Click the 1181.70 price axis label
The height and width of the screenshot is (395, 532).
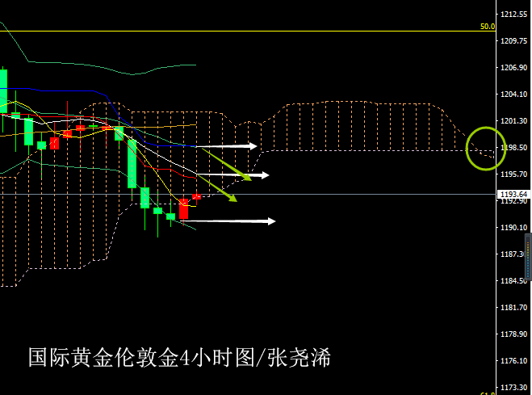point(514,308)
